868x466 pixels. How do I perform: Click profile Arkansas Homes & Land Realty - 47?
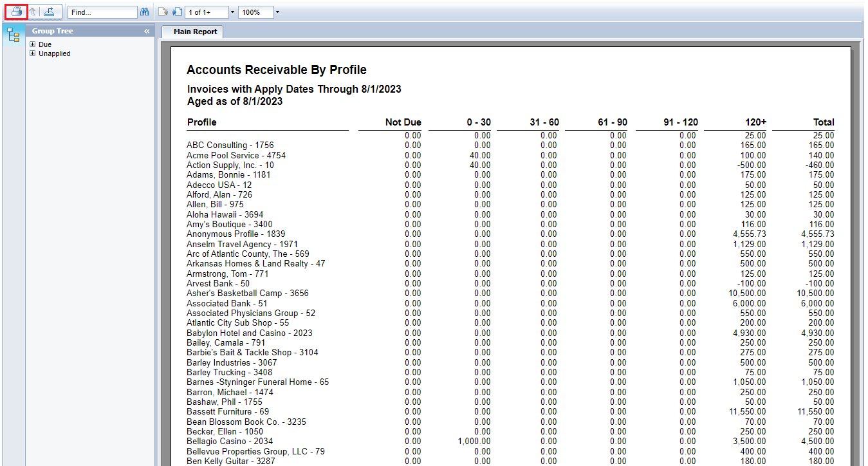click(256, 263)
